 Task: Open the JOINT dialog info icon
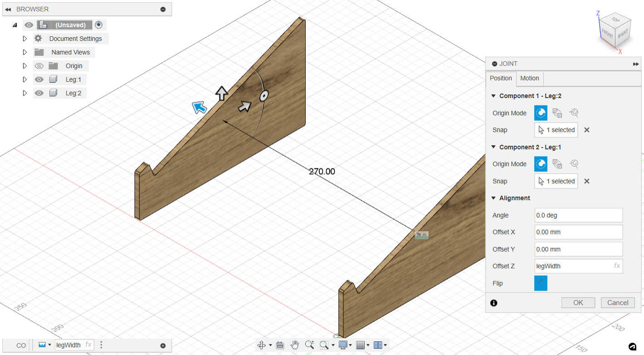coord(494,303)
